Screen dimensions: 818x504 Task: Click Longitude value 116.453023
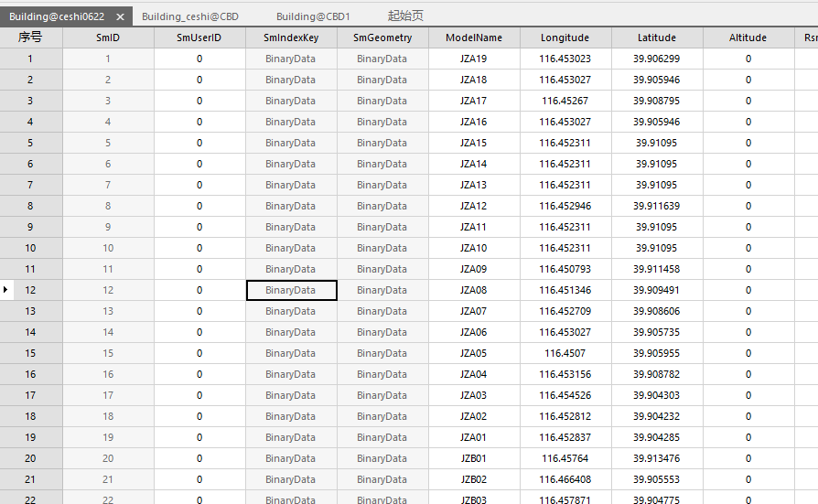[565, 59]
